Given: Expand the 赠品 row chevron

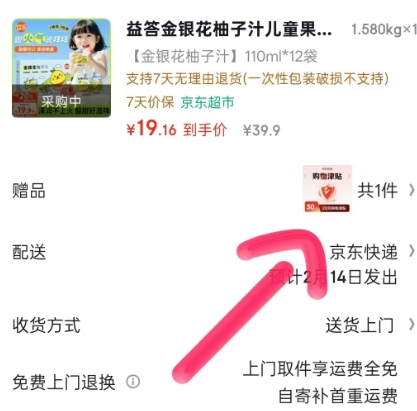Looking at the screenshot, I should (411, 190).
